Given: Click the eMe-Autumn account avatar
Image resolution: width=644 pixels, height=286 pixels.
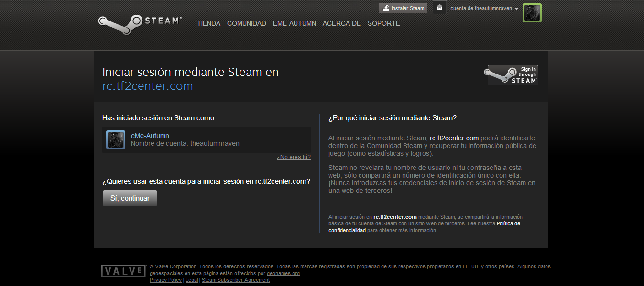Looking at the screenshot, I should 116,140.
